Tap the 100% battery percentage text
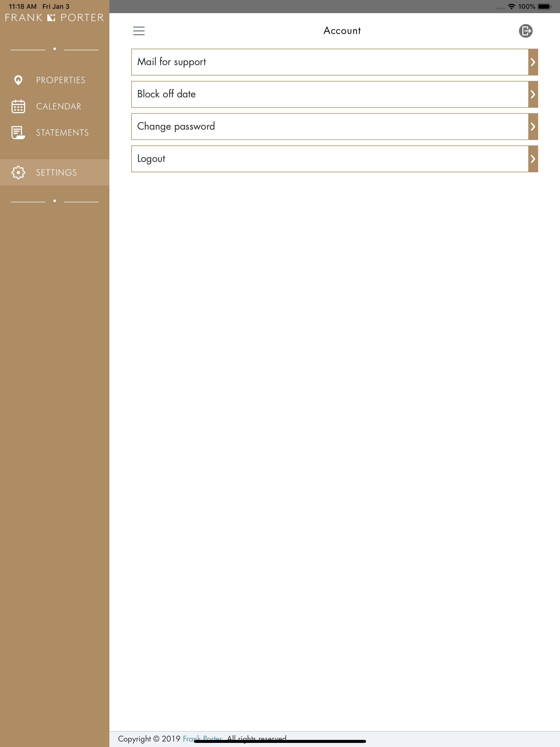 click(527, 6)
